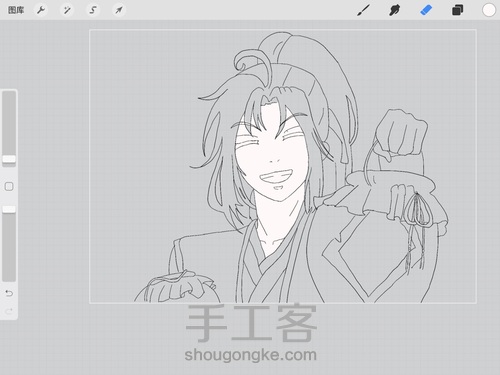
Task: Select the Brush tool
Action: (363, 10)
